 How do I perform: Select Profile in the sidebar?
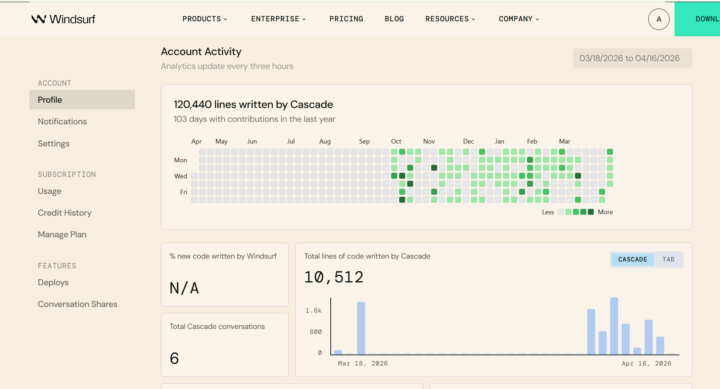coord(82,100)
